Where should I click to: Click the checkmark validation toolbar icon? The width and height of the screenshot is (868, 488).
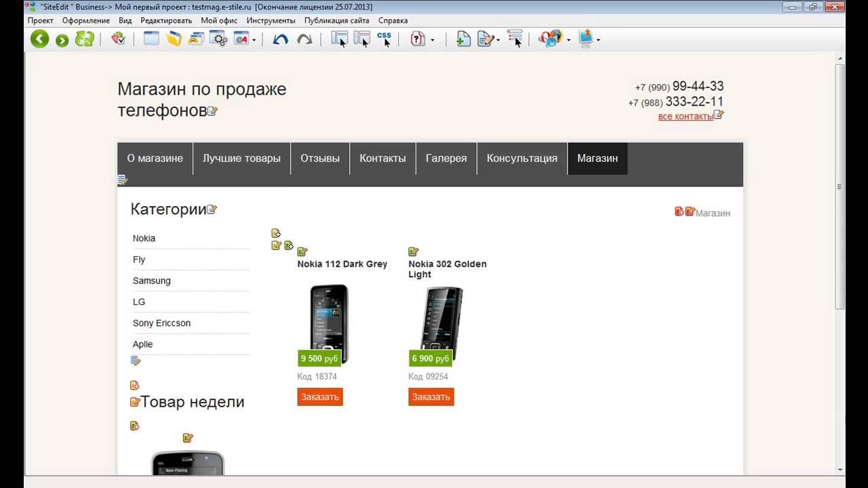[x=119, y=39]
